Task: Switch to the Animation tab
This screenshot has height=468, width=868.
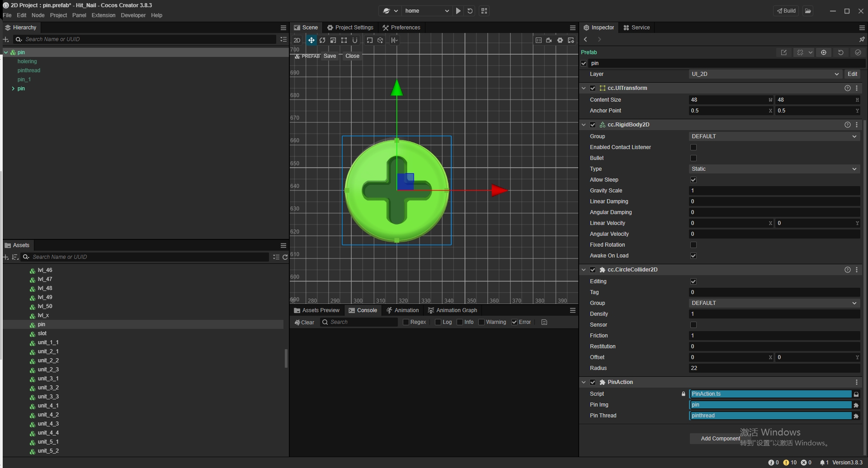Action: click(x=402, y=310)
